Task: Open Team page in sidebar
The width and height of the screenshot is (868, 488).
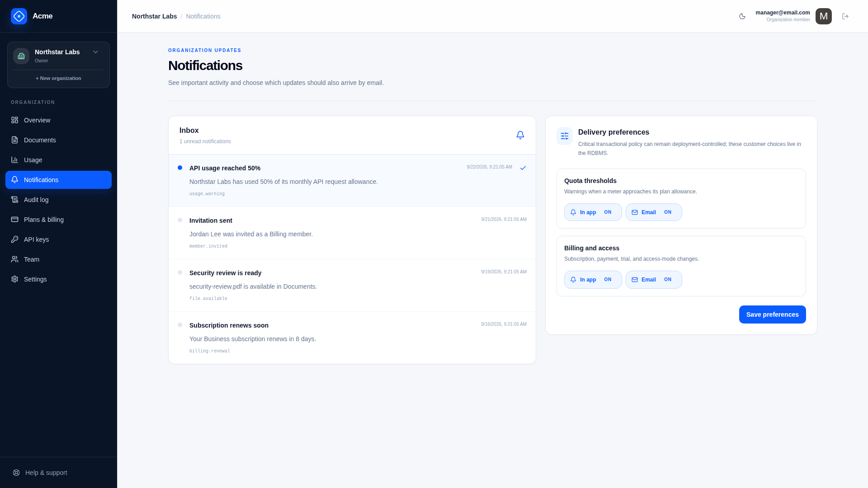Action: (58, 259)
